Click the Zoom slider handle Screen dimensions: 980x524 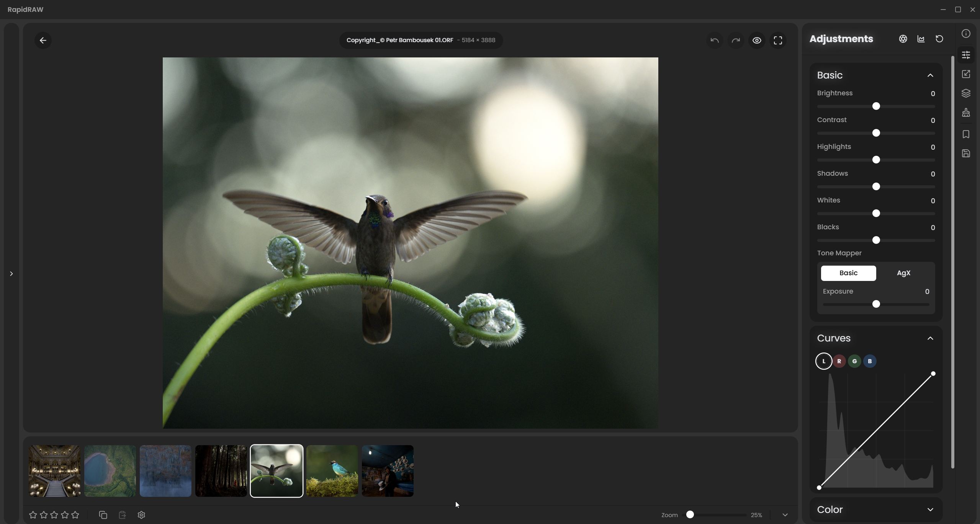[690, 515]
